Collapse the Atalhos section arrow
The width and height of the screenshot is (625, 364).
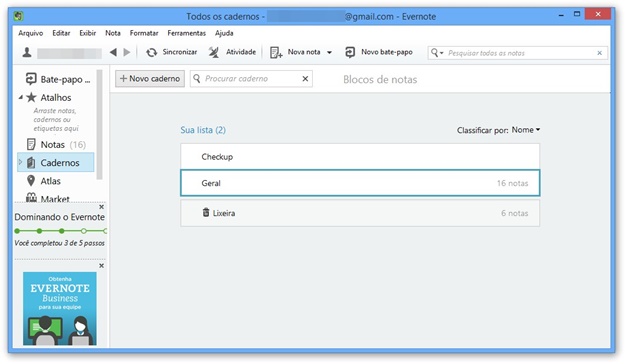click(20, 97)
